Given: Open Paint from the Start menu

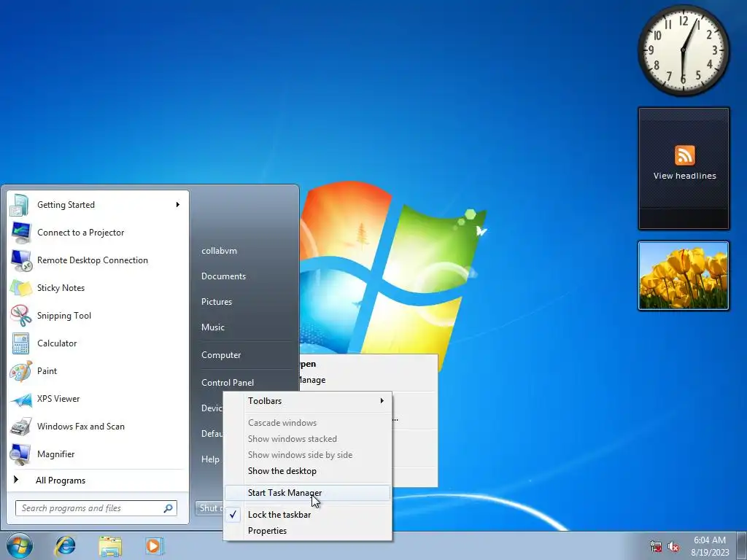Looking at the screenshot, I should 98,370.
